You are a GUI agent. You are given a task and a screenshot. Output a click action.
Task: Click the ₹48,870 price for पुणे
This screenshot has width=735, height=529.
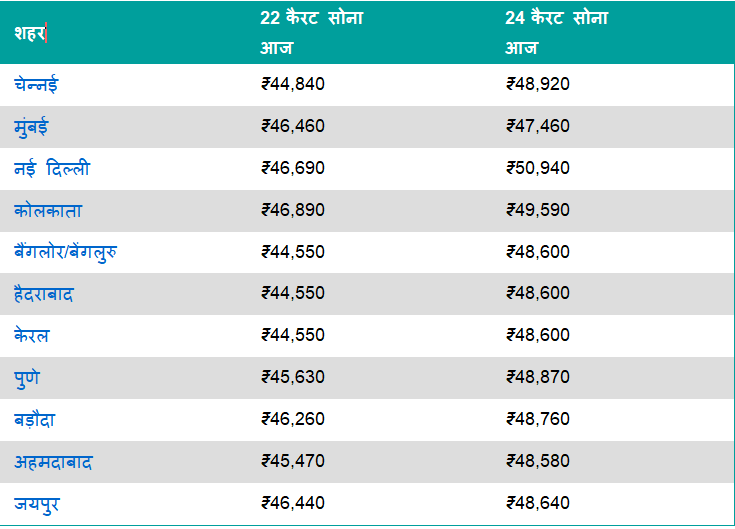pyautogui.click(x=538, y=377)
